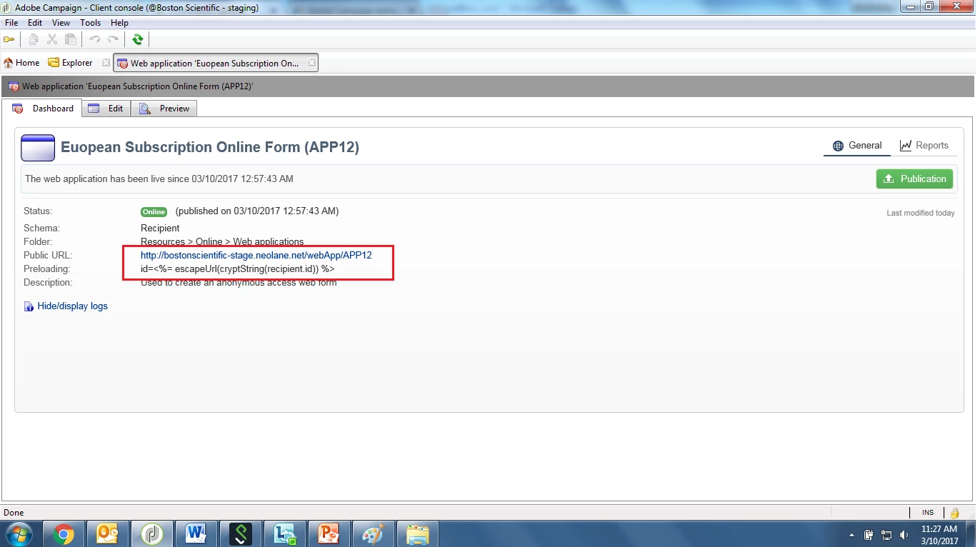This screenshot has width=980, height=547.
Task: Click the 'Euopean Subscription Online Form (APP12)' heading
Action: (x=210, y=147)
